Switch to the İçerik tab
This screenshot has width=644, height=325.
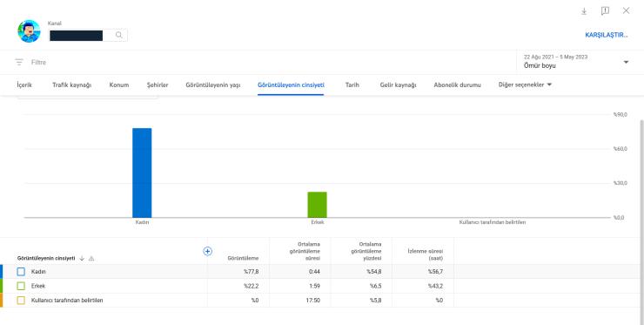tap(24, 85)
